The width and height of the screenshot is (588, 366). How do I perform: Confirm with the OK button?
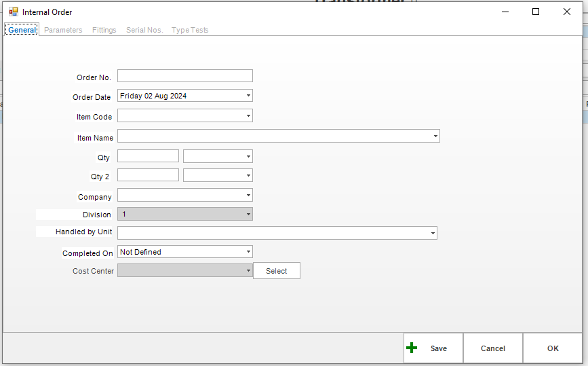click(x=553, y=348)
